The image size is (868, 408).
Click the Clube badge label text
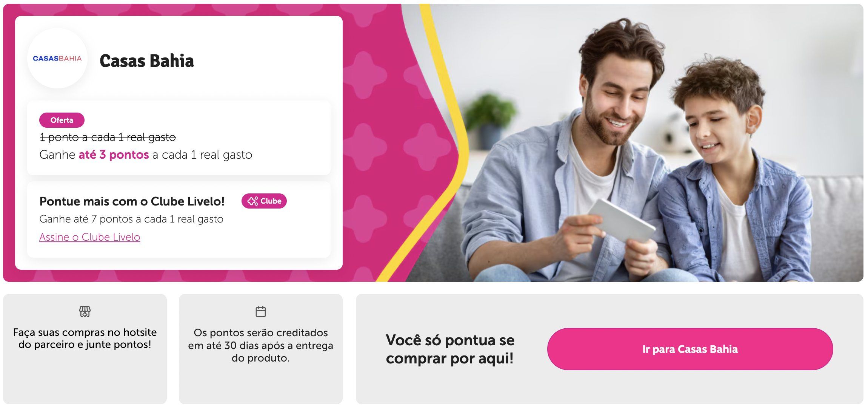(x=271, y=201)
